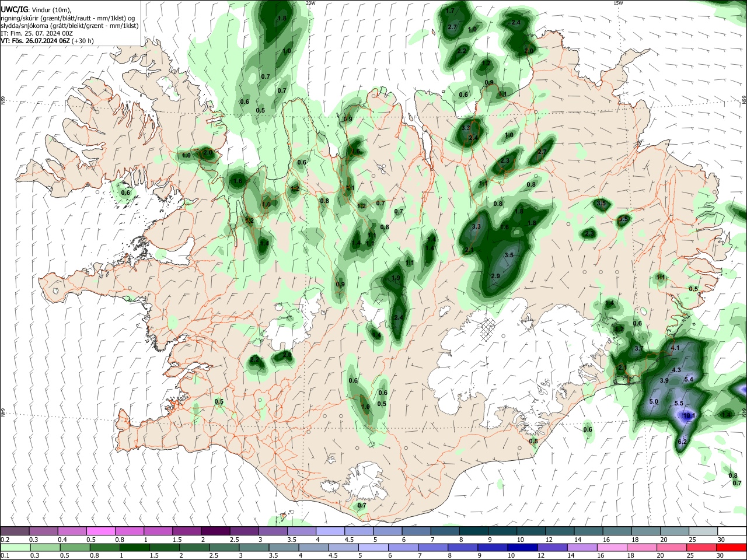Click the 0.1 label in the rain scale
747x560 pixels.
(x=5, y=555)
